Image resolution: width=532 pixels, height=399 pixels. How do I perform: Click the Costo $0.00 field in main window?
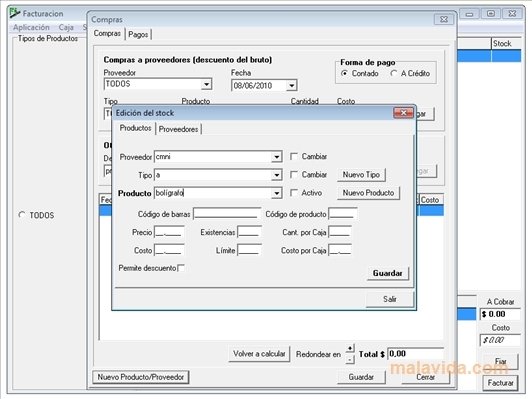[x=500, y=340]
